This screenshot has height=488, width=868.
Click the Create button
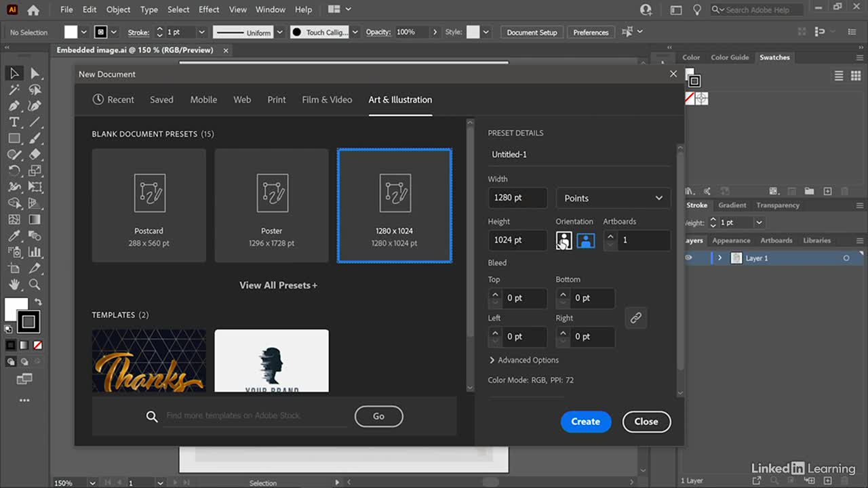point(586,422)
